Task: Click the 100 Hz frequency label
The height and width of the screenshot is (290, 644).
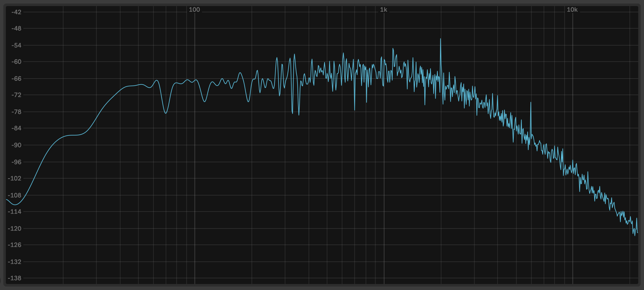Action: point(194,10)
